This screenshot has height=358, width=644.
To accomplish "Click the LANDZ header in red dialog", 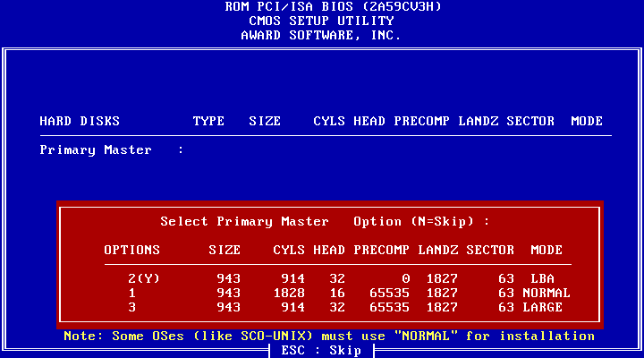I will coord(437,250).
